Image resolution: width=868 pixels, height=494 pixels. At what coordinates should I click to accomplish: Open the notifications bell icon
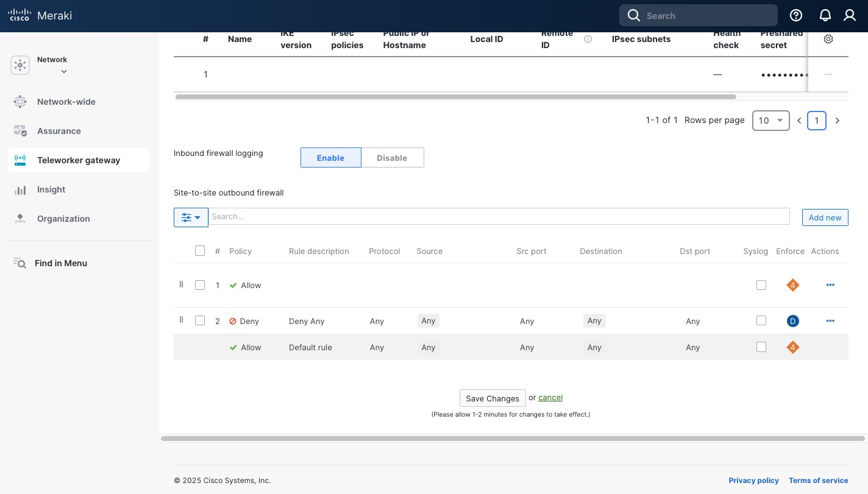point(825,16)
